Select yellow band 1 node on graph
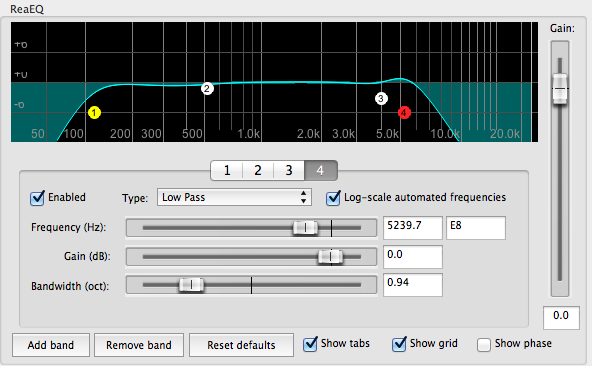This screenshot has width=592, height=366. pos(94,113)
